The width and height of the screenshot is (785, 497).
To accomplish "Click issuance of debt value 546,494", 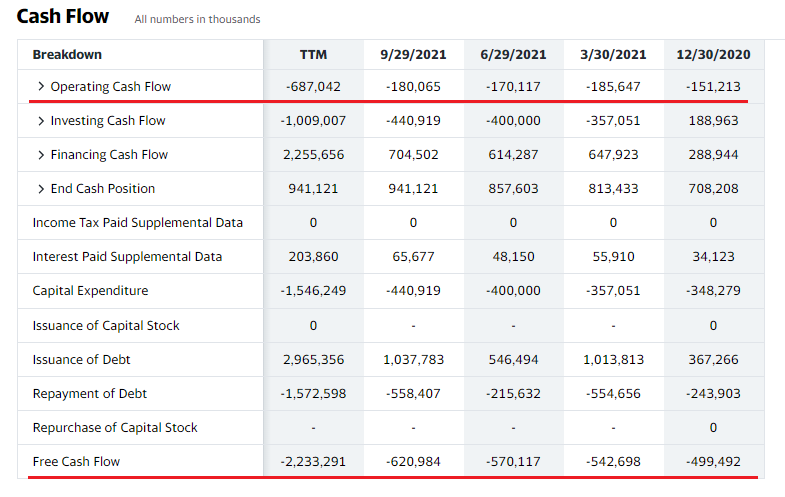I will (513, 360).
